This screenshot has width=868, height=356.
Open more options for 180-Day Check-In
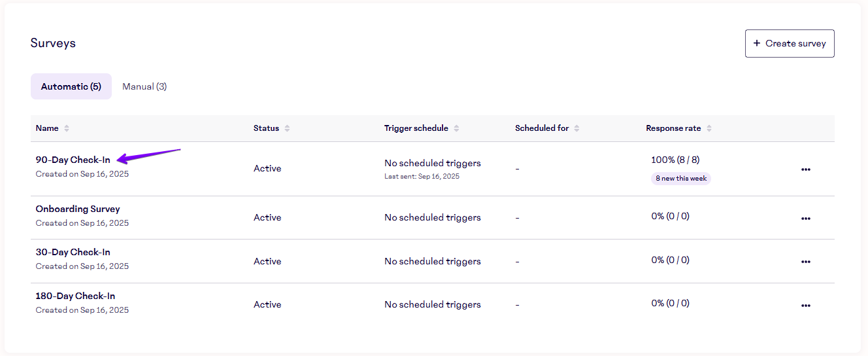click(x=805, y=306)
